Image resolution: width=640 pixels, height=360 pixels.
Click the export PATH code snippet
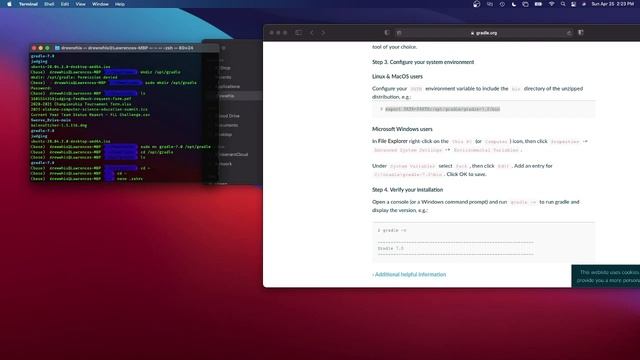pos(442,109)
